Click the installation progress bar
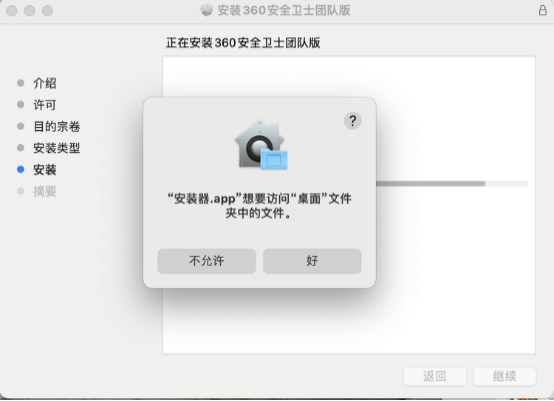Image resolution: width=554 pixels, height=401 pixels. 452,184
